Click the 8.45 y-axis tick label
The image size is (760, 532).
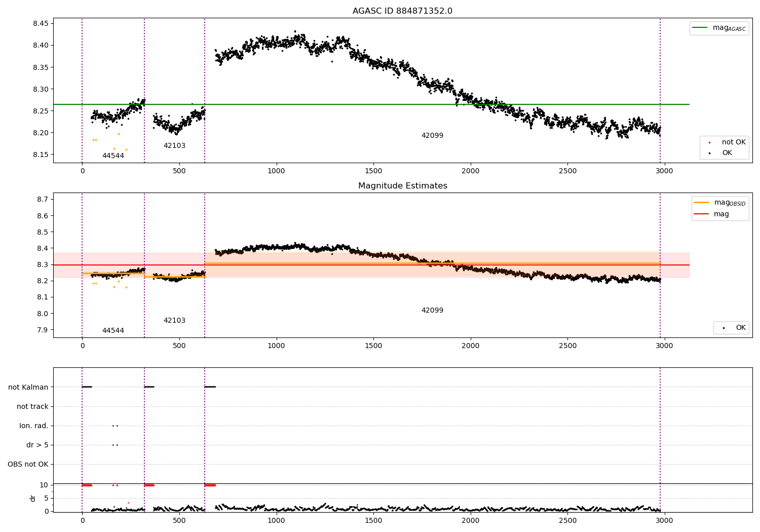[41, 24]
